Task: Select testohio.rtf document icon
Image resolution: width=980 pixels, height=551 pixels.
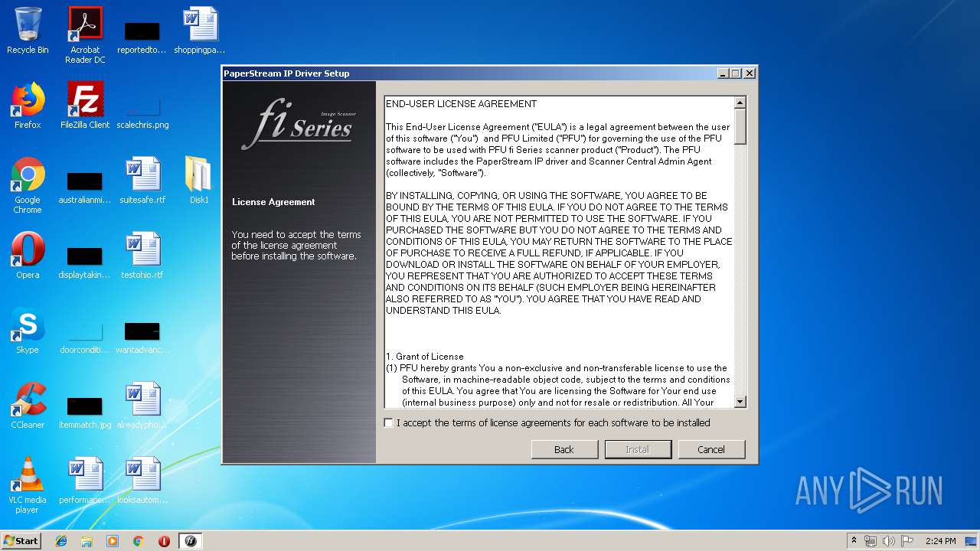Action: click(x=142, y=256)
